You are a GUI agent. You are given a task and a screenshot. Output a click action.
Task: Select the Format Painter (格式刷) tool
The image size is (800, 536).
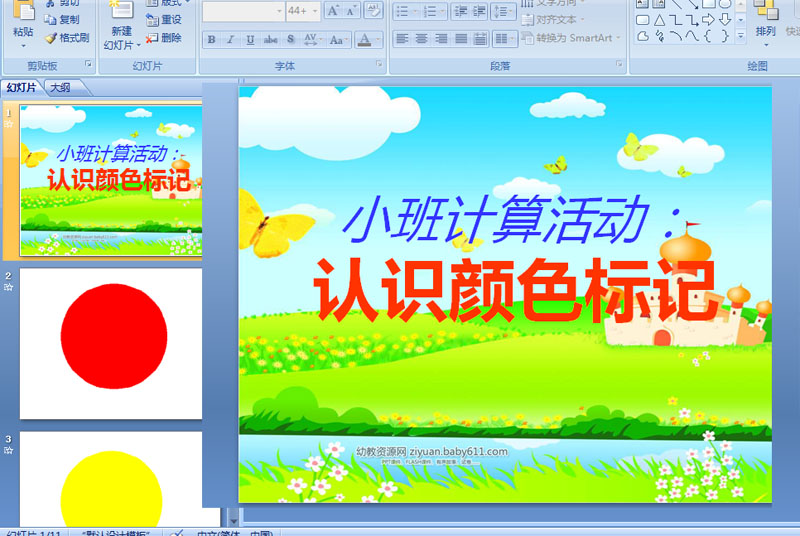(x=67, y=38)
